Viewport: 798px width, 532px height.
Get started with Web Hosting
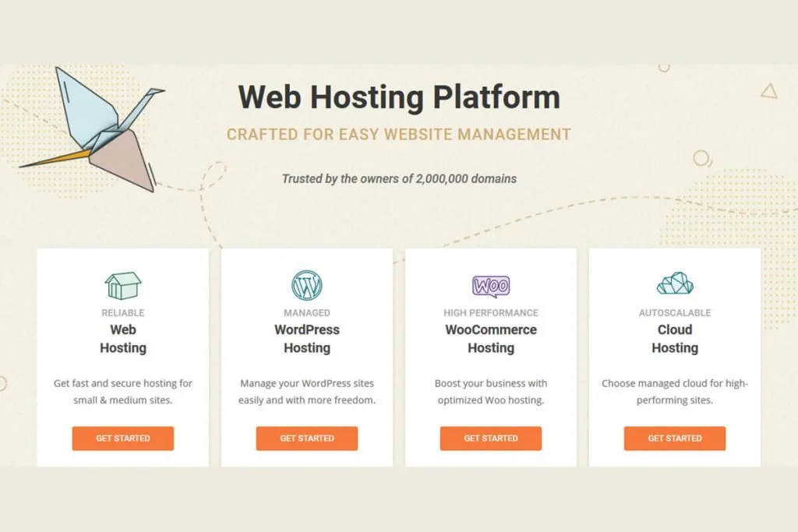click(122, 439)
